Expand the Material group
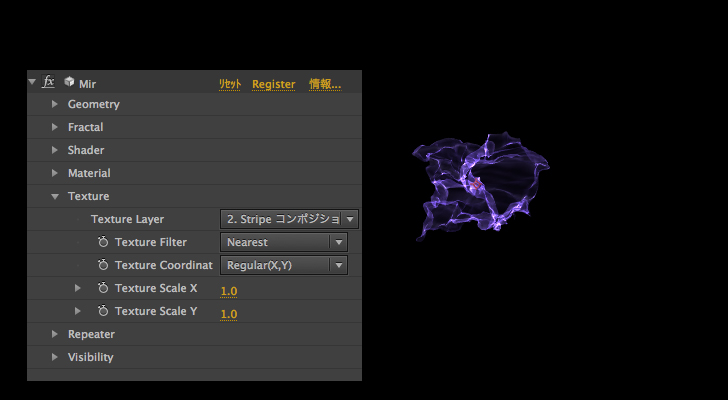The height and width of the screenshot is (400, 728). point(55,173)
